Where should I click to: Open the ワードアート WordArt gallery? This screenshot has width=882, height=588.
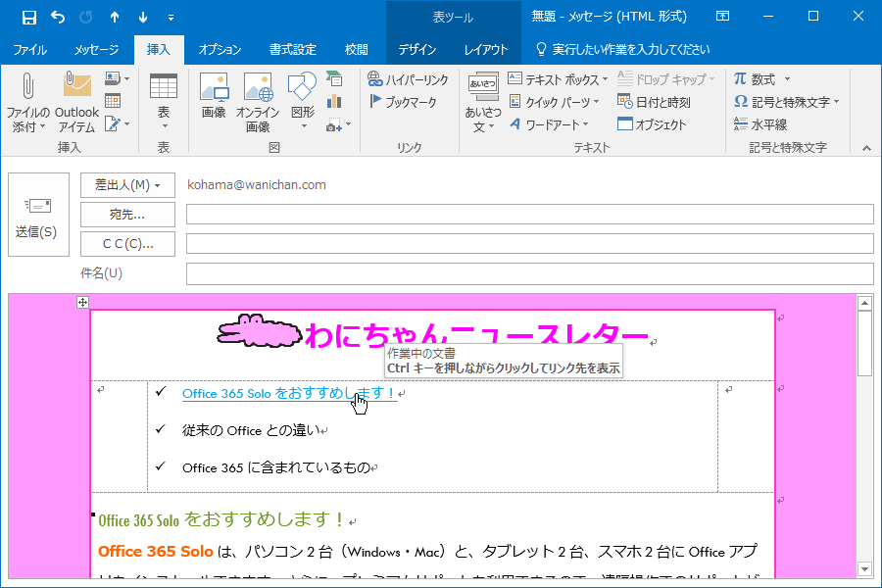coord(549,124)
